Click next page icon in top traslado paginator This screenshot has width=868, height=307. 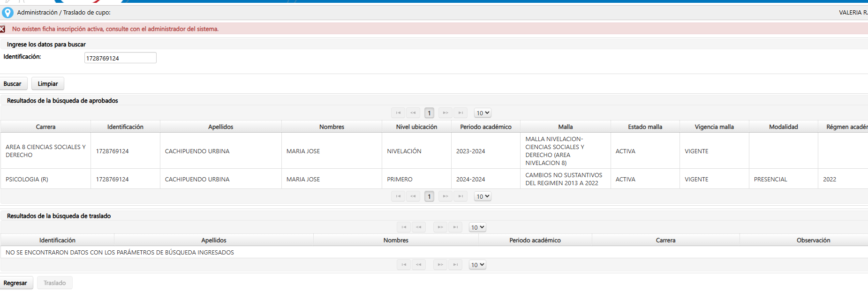coord(440,227)
